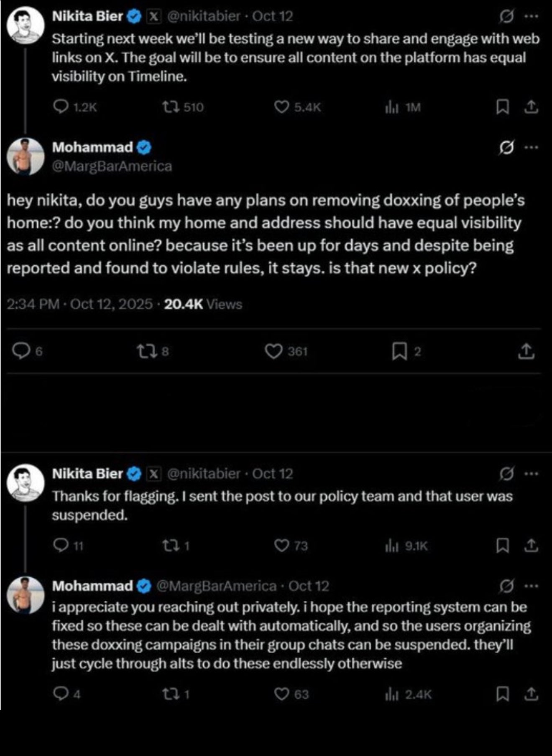
Task: Click Mohammad's avatar on main post
Action: 26,156
